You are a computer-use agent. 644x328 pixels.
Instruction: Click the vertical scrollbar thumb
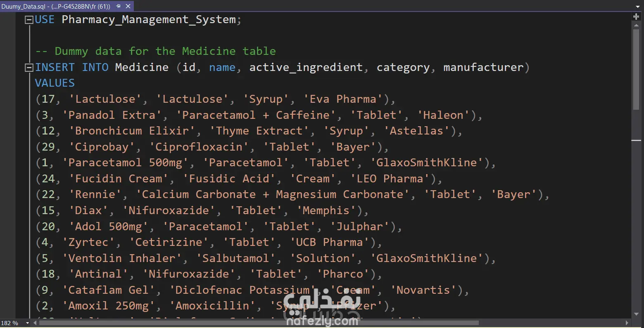point(636,69)
